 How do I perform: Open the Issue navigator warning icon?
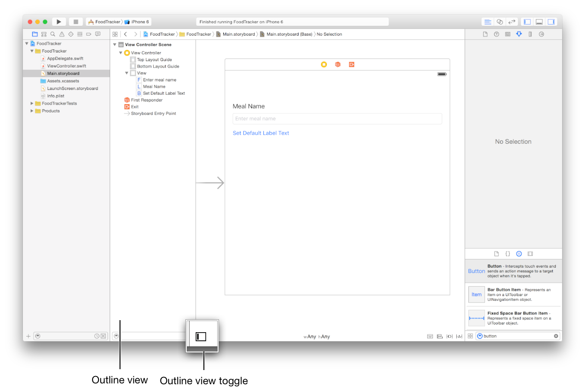click(x=62, y=34)
